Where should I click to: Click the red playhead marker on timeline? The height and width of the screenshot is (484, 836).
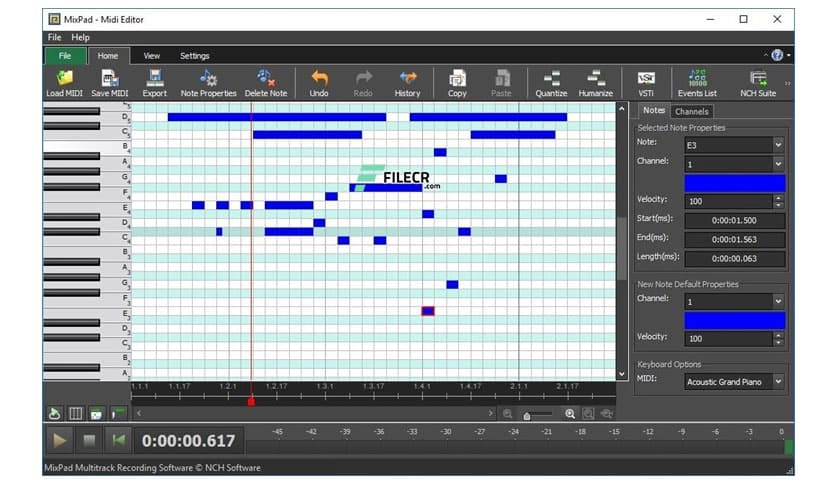coord(251,401)
